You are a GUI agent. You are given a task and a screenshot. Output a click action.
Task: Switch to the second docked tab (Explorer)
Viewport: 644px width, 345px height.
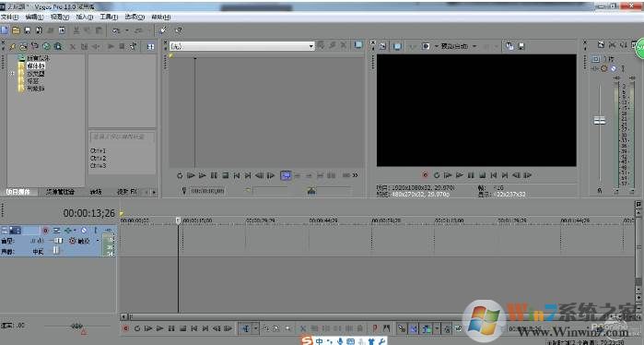60,192
